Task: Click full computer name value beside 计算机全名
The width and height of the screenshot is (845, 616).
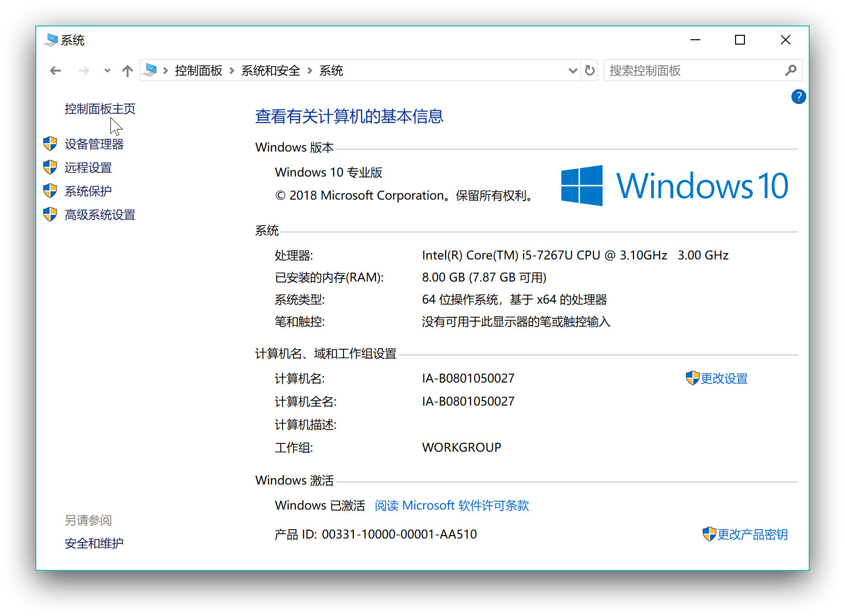Action: (468, 402)
